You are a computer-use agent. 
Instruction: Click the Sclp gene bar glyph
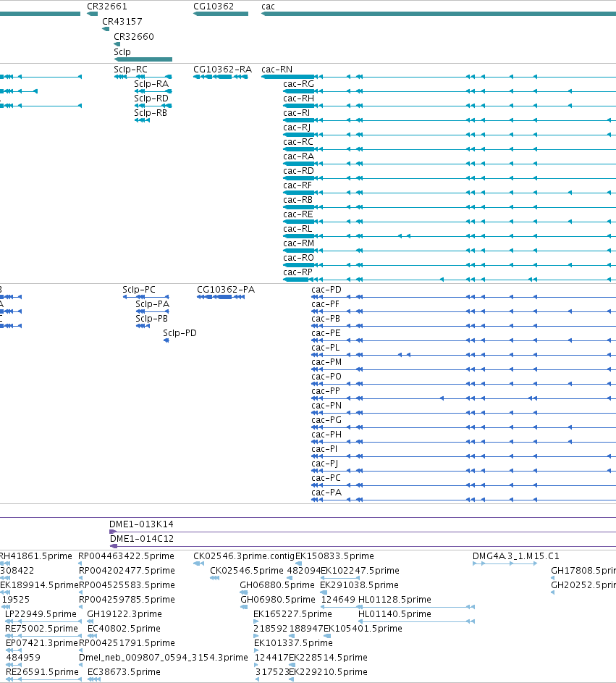pyautogui.click(x=143, y=59)
